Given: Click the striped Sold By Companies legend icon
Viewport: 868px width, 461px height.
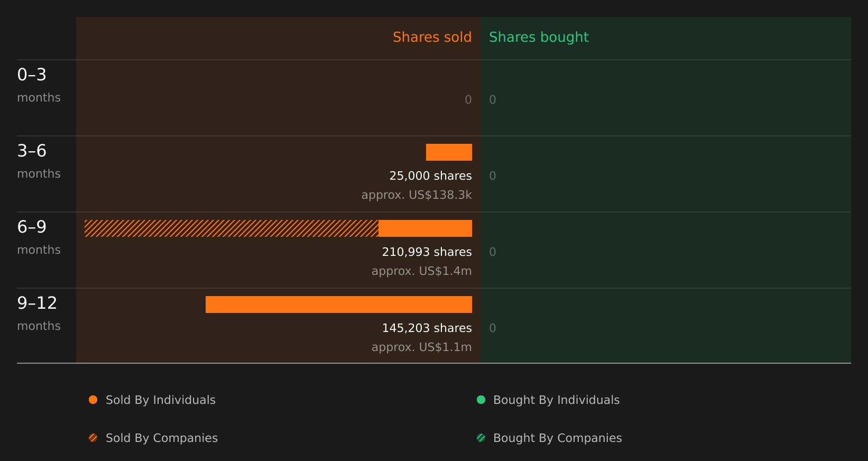Looking at the screenshot, I should pyautogui.click(x=93, y=438).
